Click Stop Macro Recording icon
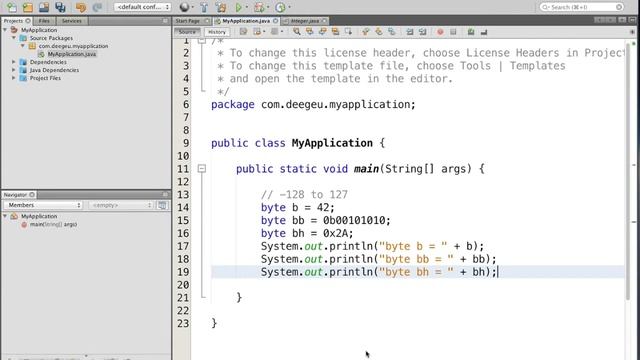Screen dimensions: 640x360 point(453,32)
